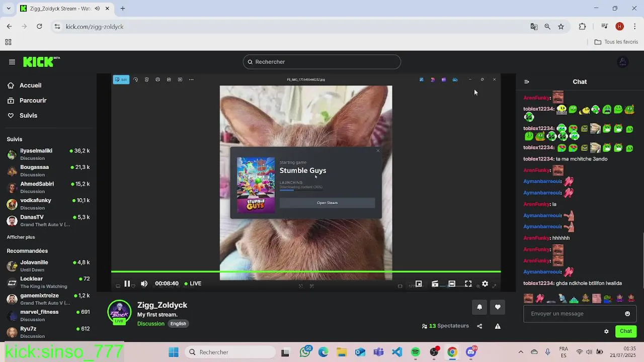
Task: Open the emoji picker in chat box
Action: [627, 314]
